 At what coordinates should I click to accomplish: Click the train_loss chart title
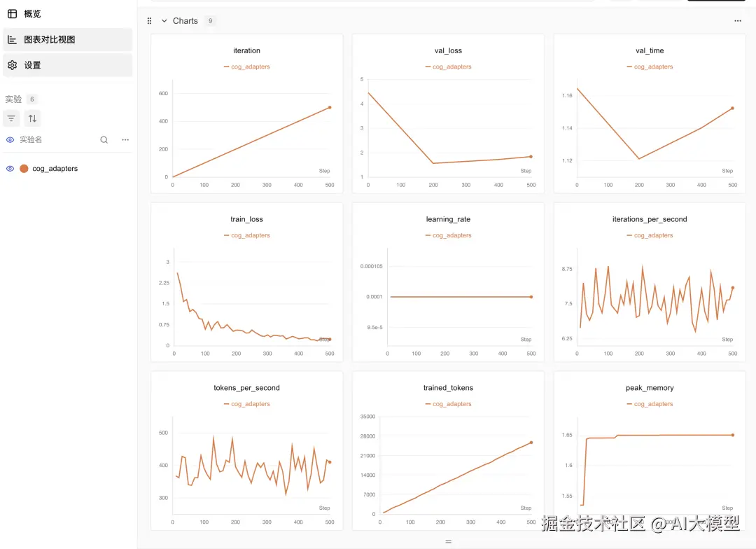[x=246, y=219]
